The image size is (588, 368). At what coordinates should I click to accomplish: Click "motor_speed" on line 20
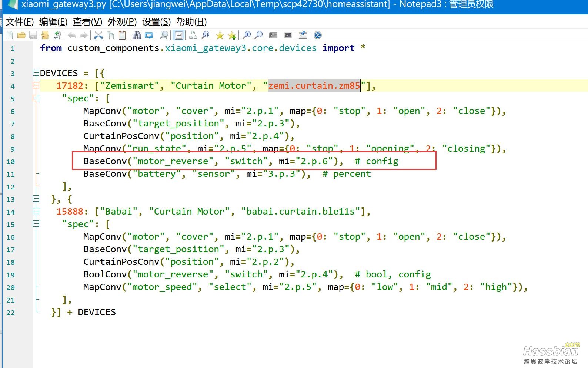click(x=162, y=287)
